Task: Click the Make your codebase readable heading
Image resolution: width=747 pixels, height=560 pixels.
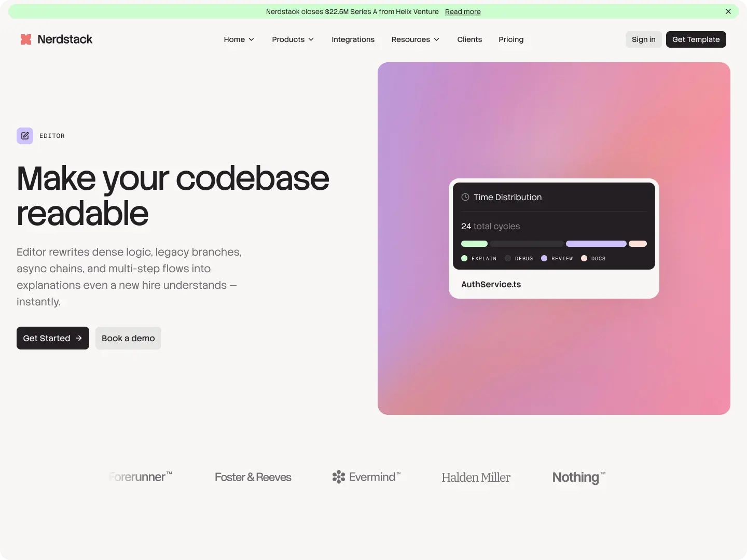Action: pyautogui.click(x=173, y=195)
